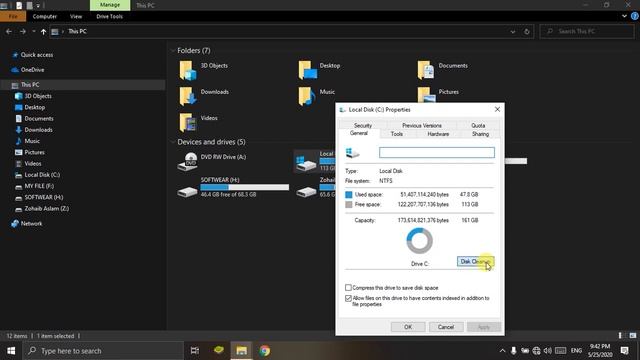
Task: Click the Search This PC box
Action: tap(587, 31)
